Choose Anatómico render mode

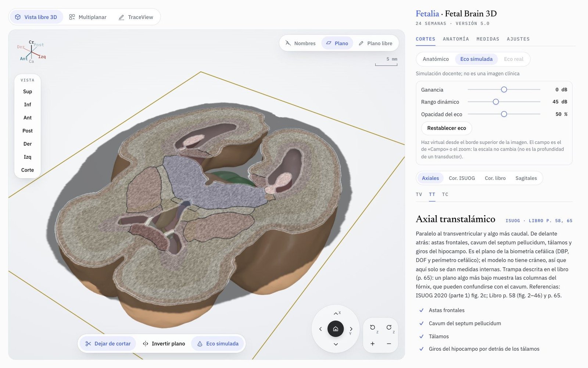click(x=435, y=59)
